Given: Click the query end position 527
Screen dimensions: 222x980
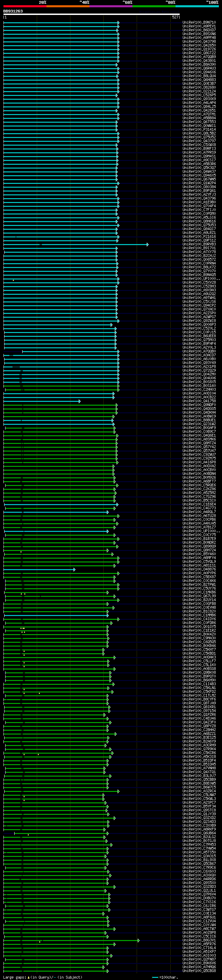Looking at the screenshot, I should point(175,17).
